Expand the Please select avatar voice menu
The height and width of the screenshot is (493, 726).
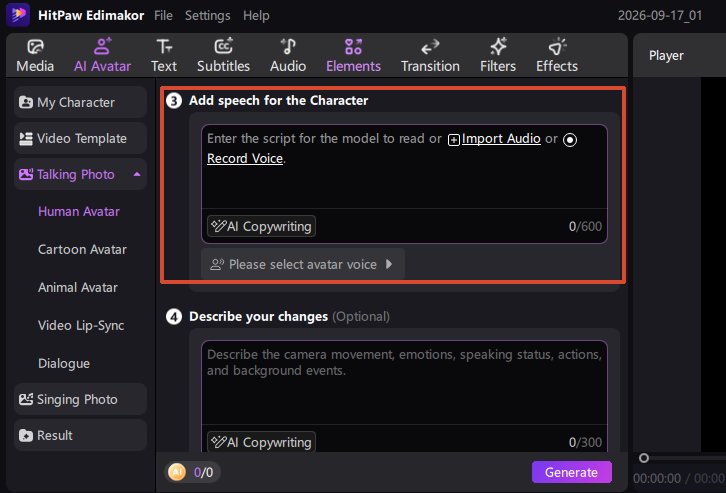click(x=303, y=264)
